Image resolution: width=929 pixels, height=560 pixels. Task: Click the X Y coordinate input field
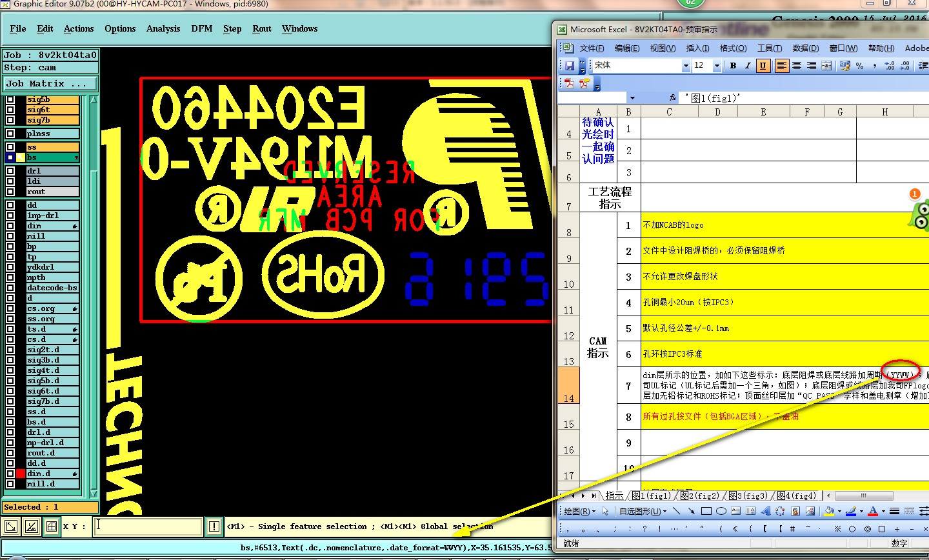148,526
